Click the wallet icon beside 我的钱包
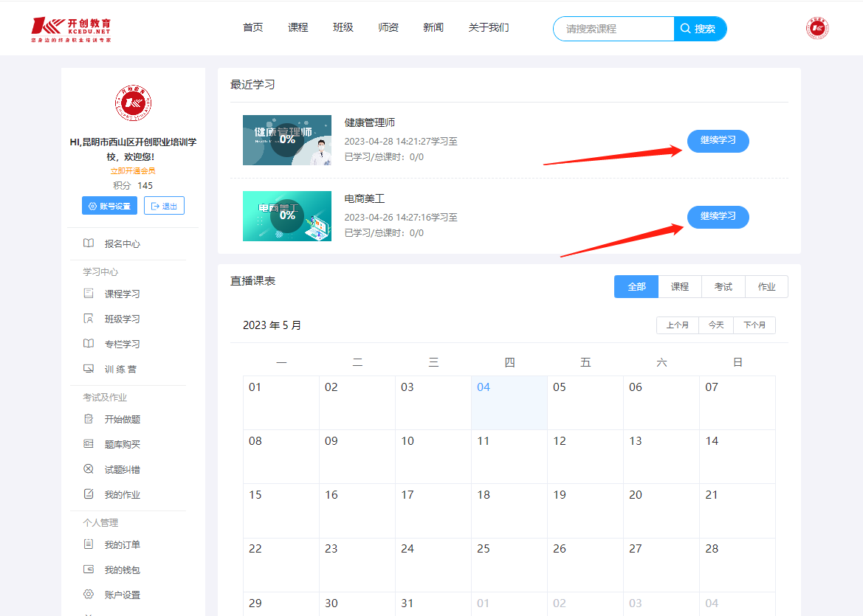Image resolution: width=863 pixels, height=616 pixels. [x=88, y=570]
